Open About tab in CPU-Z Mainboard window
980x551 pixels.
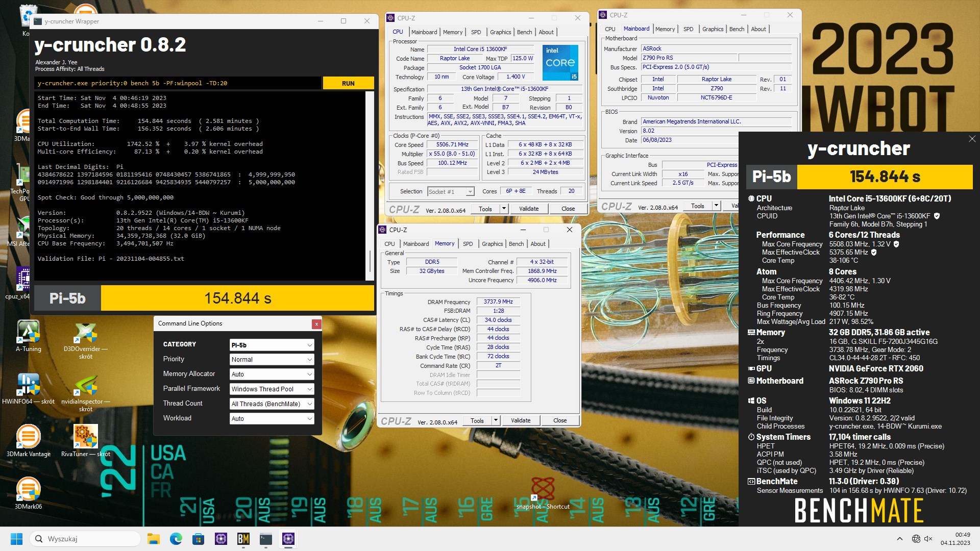click(x=758, y=29)
